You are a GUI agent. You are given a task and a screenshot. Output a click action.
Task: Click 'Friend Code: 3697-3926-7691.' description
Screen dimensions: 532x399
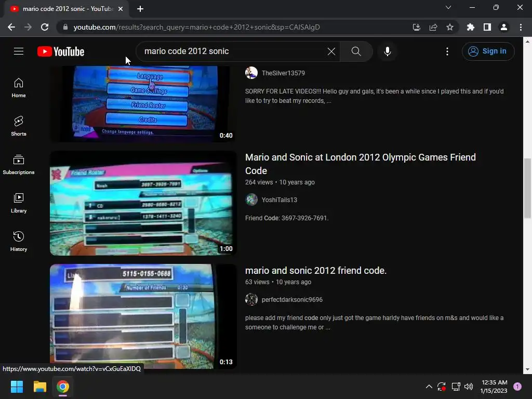[x=287, y=218]
